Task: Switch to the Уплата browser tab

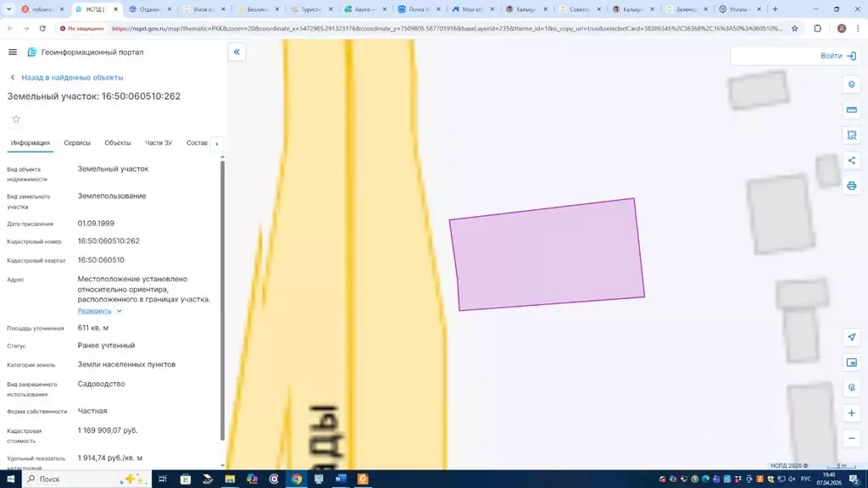Action: point(739,9)
